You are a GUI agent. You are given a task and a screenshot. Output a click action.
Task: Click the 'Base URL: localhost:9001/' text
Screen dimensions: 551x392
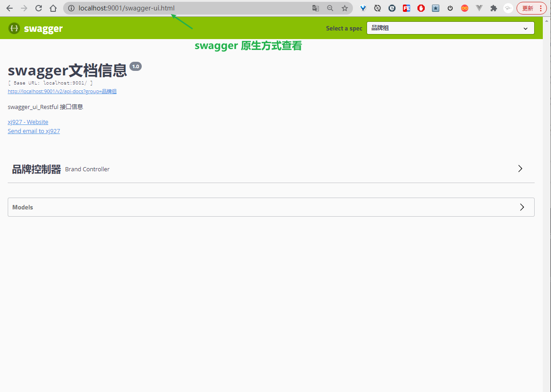click(50, 83)
